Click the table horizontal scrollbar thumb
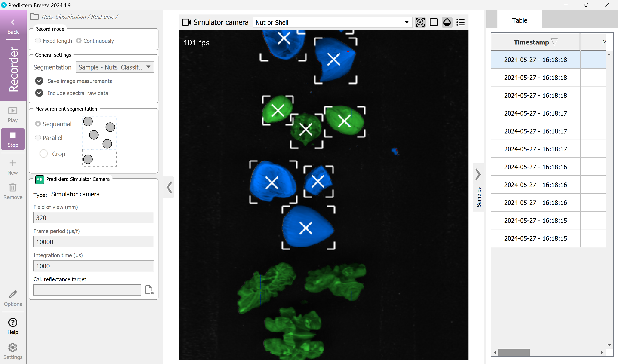The image size is (618, 364). coord(514,352)
